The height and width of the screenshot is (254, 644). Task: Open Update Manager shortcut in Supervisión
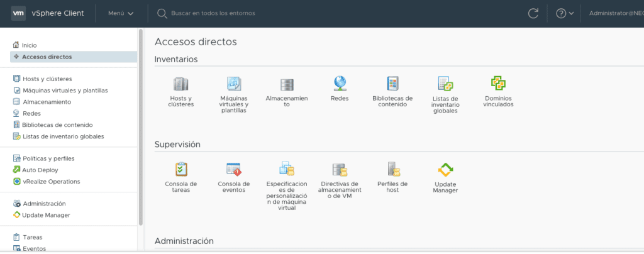[x=446, y=170]
